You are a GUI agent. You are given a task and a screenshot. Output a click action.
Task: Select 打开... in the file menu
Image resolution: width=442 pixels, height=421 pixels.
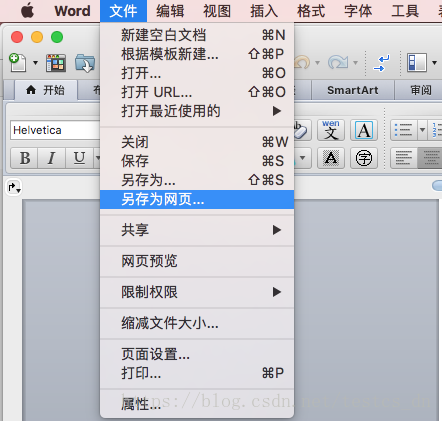(x=197, y=73)
